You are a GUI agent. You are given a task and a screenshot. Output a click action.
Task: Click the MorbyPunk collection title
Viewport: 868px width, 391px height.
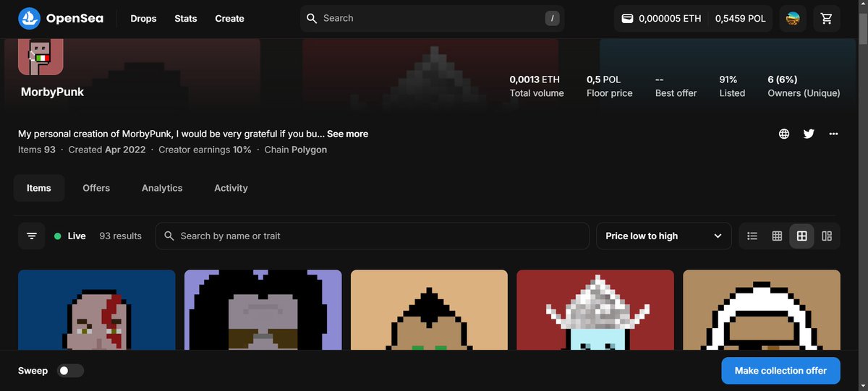52,92
